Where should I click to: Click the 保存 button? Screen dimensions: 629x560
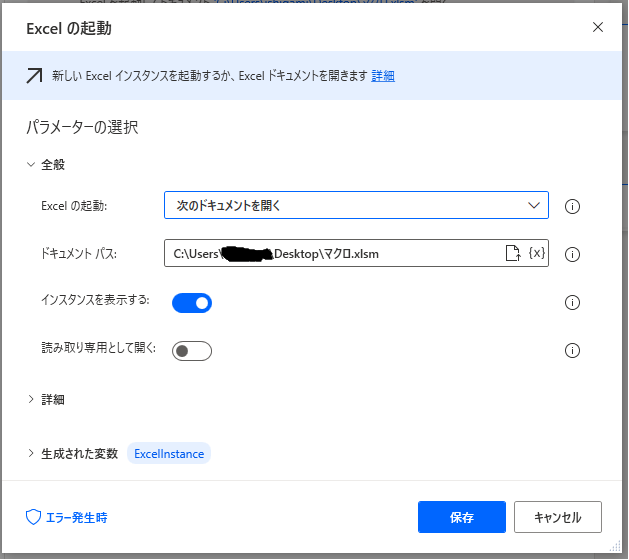[x=462, y=518]
